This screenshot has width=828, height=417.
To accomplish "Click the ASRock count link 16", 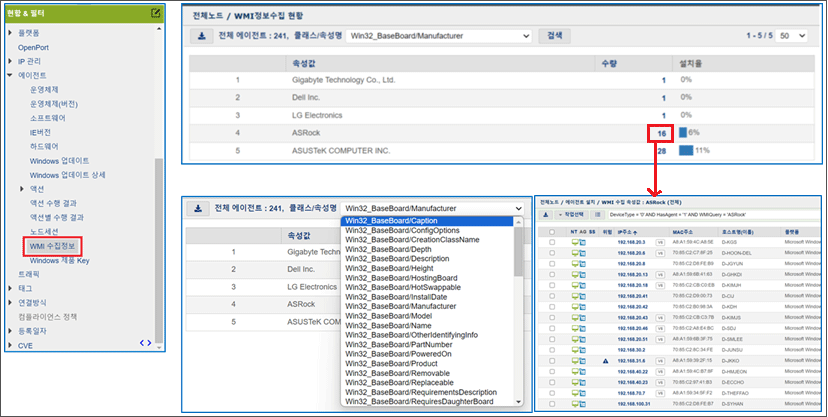I will click(x=660, y=132).
